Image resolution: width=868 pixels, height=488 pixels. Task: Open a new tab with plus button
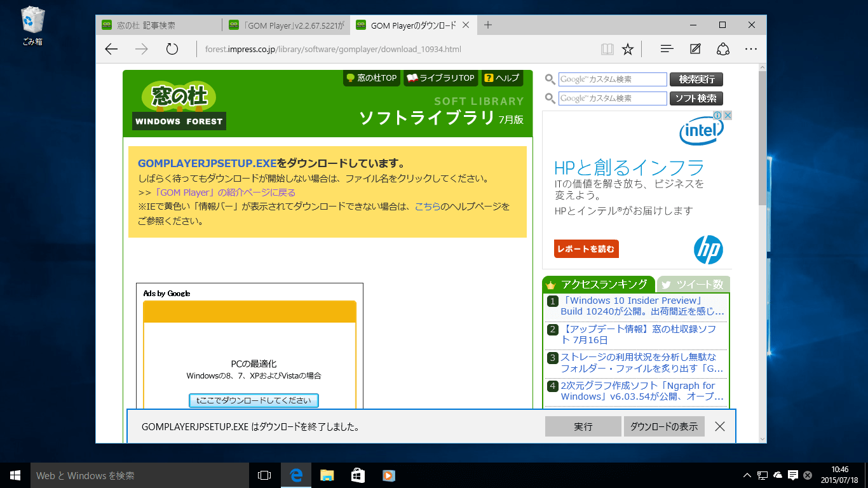coord(488,25)
